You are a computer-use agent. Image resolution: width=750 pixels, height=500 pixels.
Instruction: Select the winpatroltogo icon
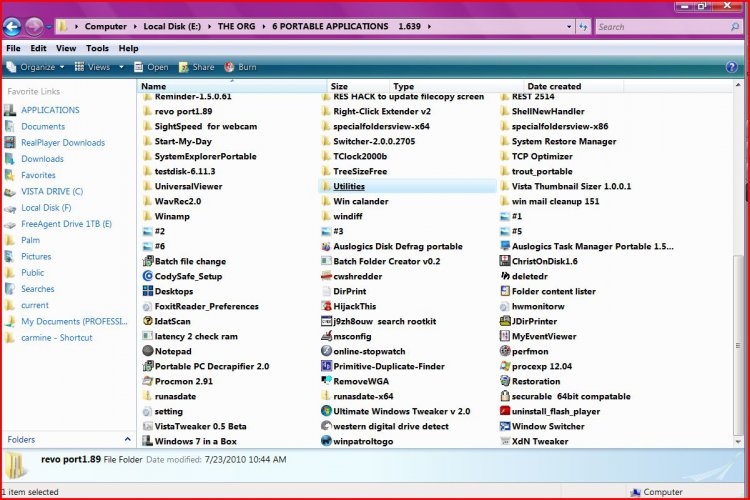coord(327,441)
